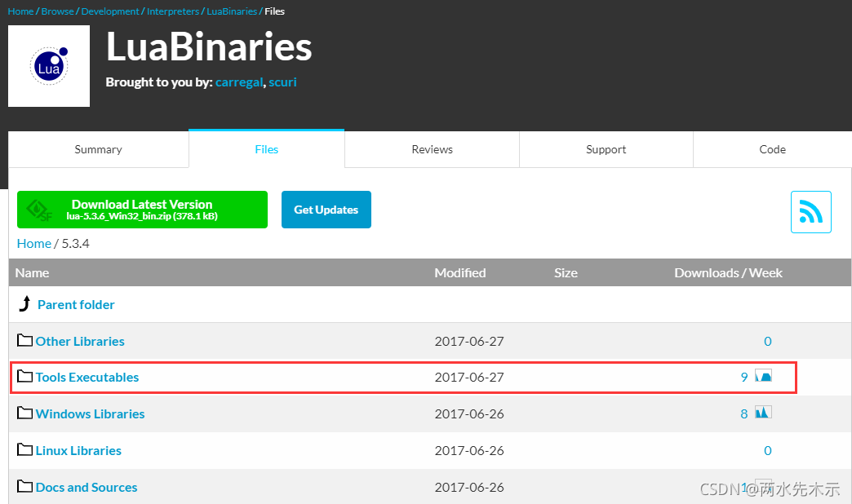Click the Get Updates button
The height and width of the screenshot is (504, 852).
click(x=326, y=210)
